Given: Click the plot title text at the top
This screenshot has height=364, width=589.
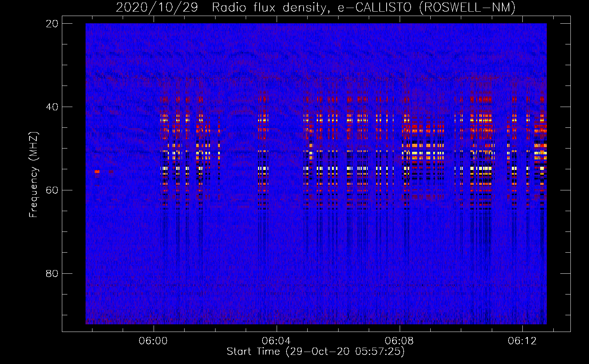Looking at the screenshot, I should 316,7.
